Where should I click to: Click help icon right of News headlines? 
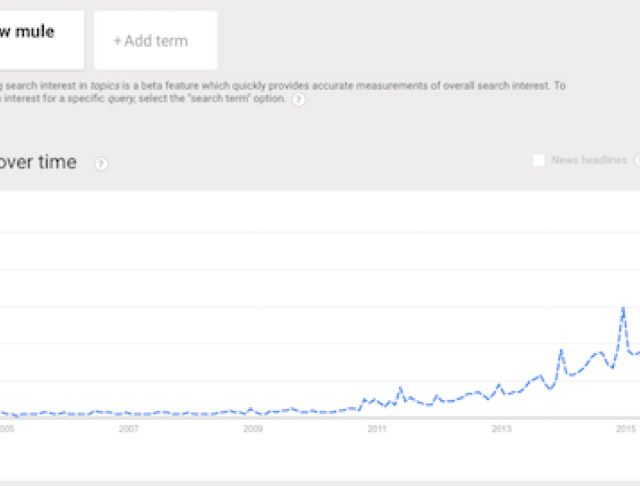(x=637, y=160)
